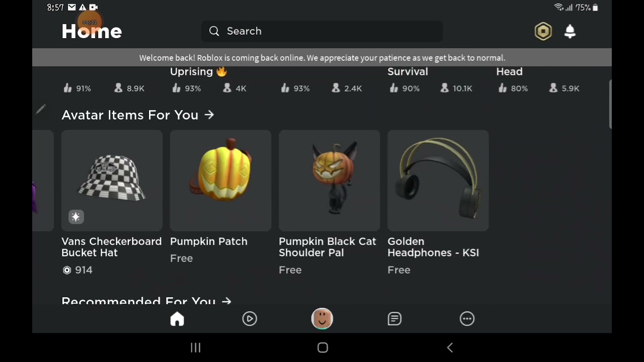Click the vertical scrollbar on right
This screenshot has width=644, height=362.
[x=610, y=105]
